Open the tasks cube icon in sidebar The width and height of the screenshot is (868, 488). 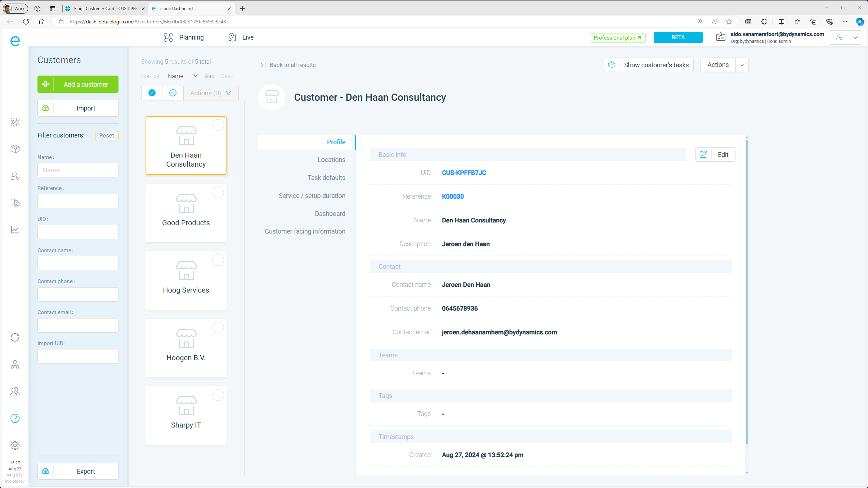tap(15, 149)
